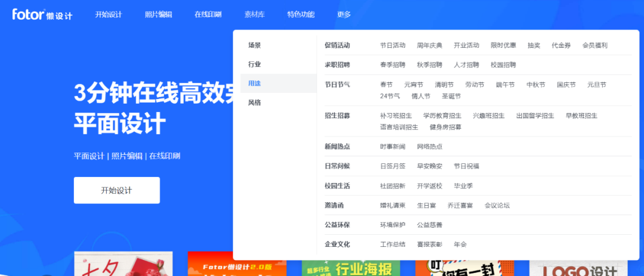Click the Fotor 懒设计 logo
The image size is (644, 276).
pos(42,14)
